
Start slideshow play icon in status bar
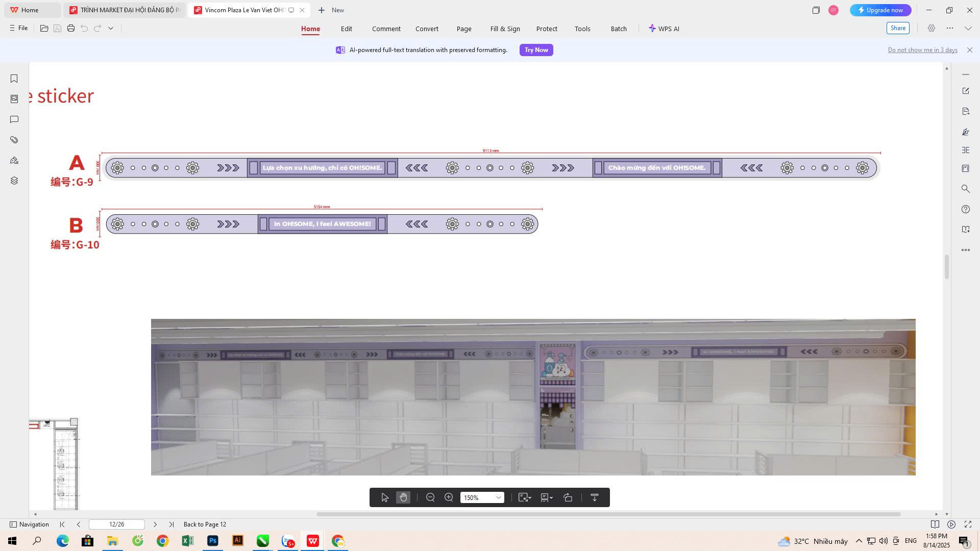[x=951, y=524]
